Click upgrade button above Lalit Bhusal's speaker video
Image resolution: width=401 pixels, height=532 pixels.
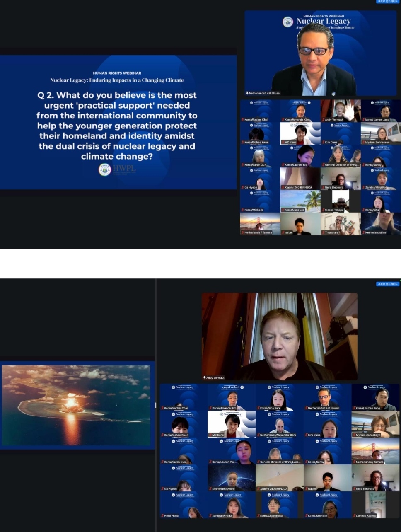(387, 2)
